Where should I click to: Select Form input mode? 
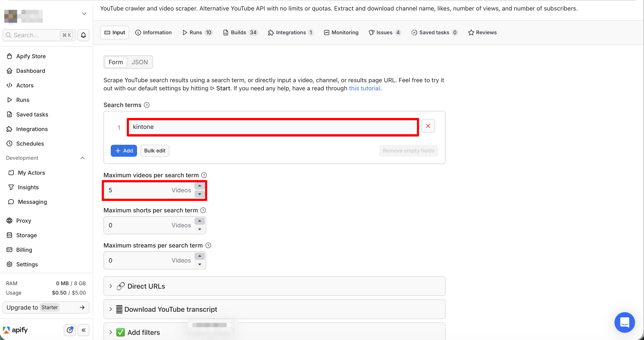point(116,62)
